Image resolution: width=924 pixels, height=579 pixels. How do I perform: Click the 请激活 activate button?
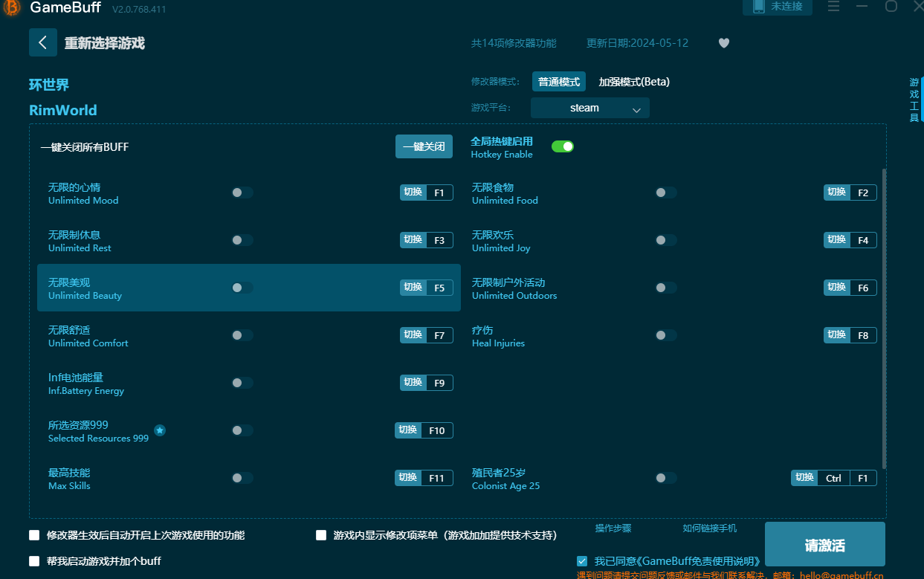point(825,545)
